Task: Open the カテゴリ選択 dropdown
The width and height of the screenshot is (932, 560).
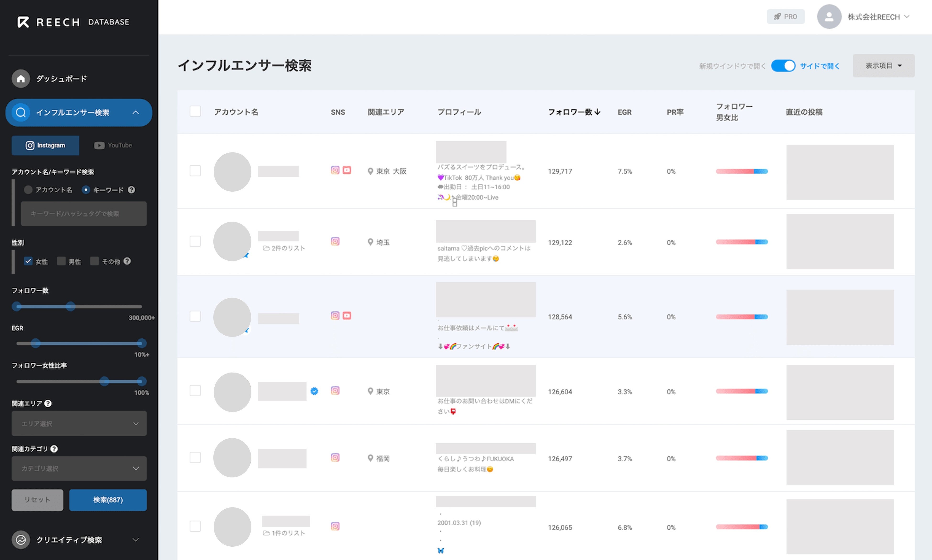Action: click(79, 468)
